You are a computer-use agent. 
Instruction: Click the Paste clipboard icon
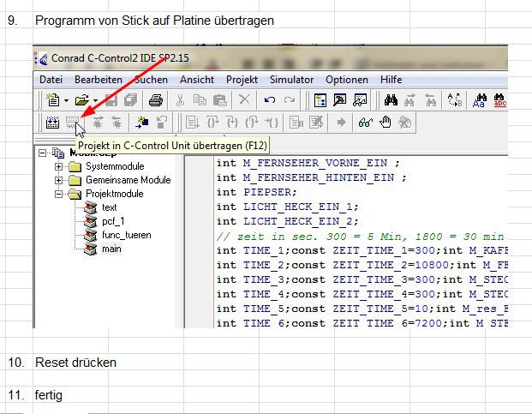click(x=220, y=100)
